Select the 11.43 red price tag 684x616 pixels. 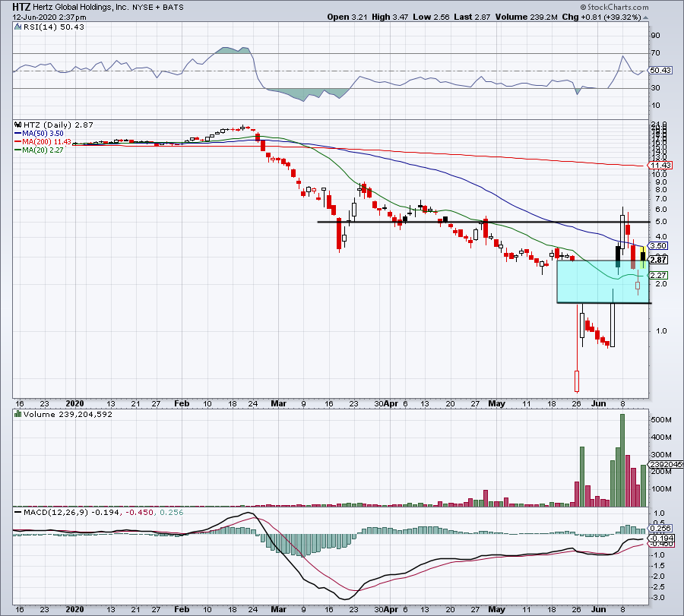(657, 165)
